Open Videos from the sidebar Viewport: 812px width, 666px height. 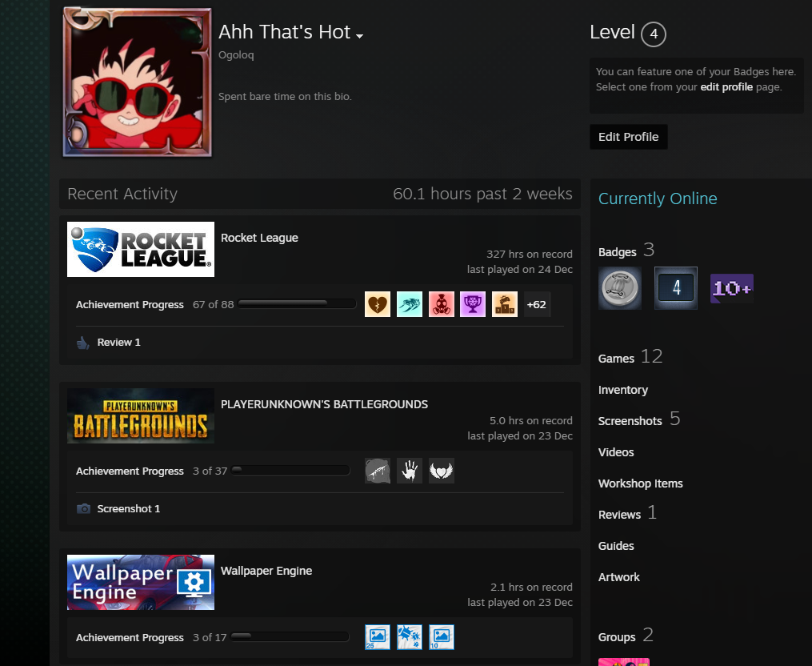[x=616, y=452]
